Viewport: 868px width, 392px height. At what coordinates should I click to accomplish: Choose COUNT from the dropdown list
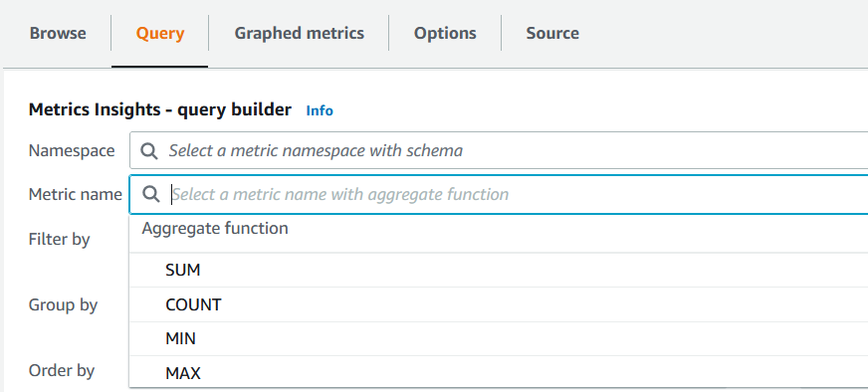coord(499,304)
